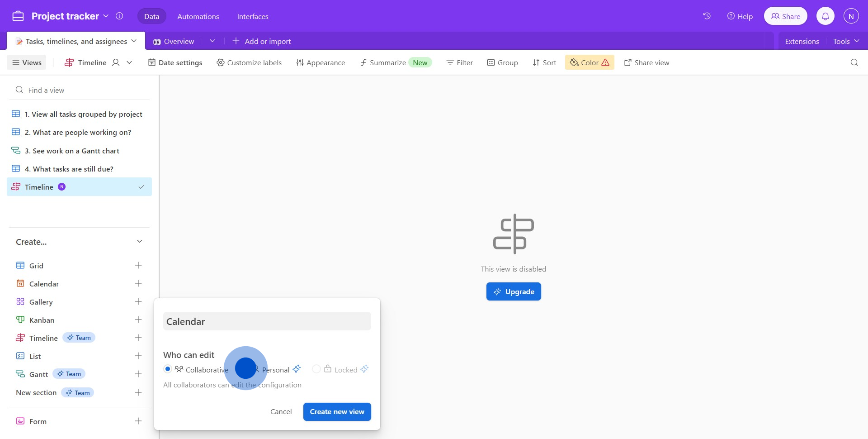Select the Collaborative radio option
This screenshot has height=439, width=868.
pos(168,369)
